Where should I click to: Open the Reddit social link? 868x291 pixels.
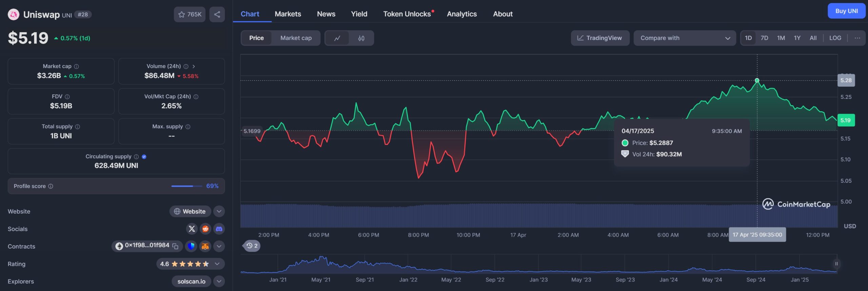(x=205, y=229)
